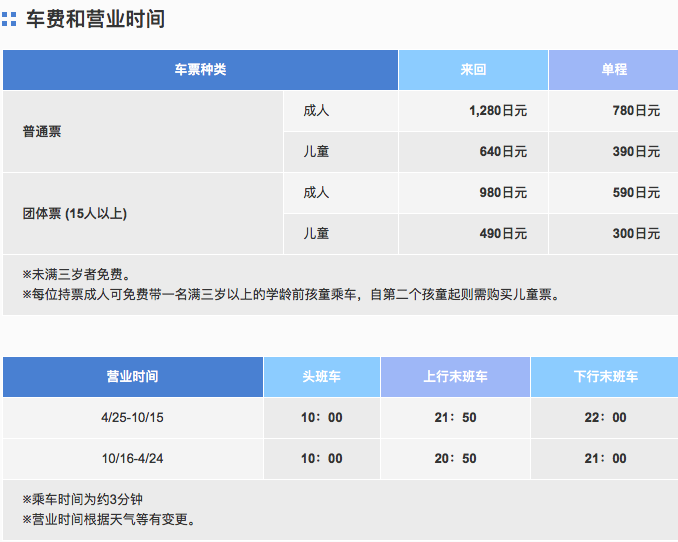This screenshot has height=542, width=678.
Task: Select the 390日元 child one-way fare
Action: click(x=636, y=152)
